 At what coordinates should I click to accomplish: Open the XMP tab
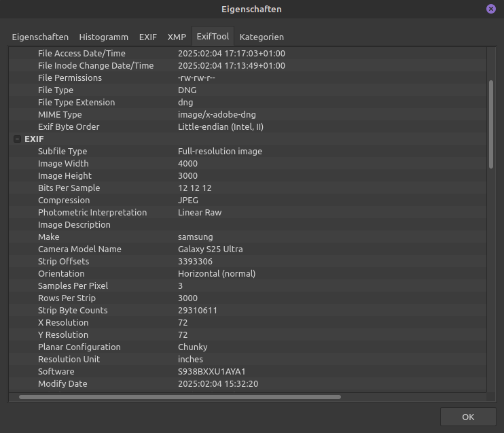pos(177,37)
